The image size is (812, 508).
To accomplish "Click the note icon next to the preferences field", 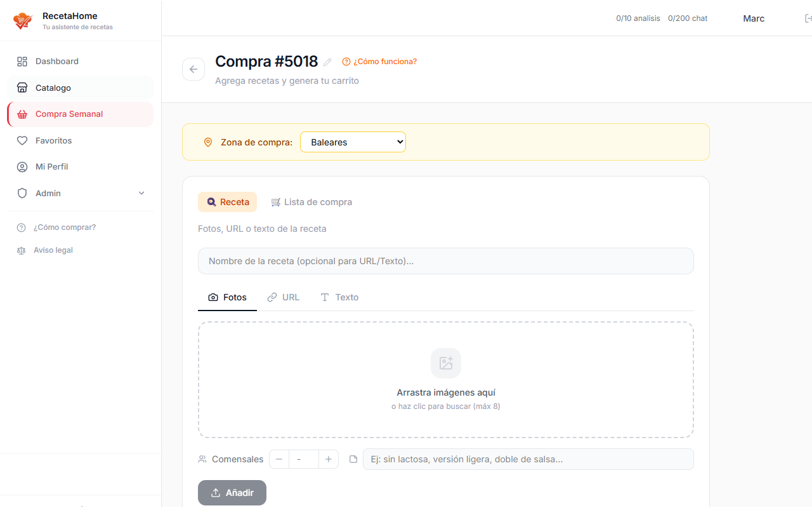I will [x=353, y=458].
